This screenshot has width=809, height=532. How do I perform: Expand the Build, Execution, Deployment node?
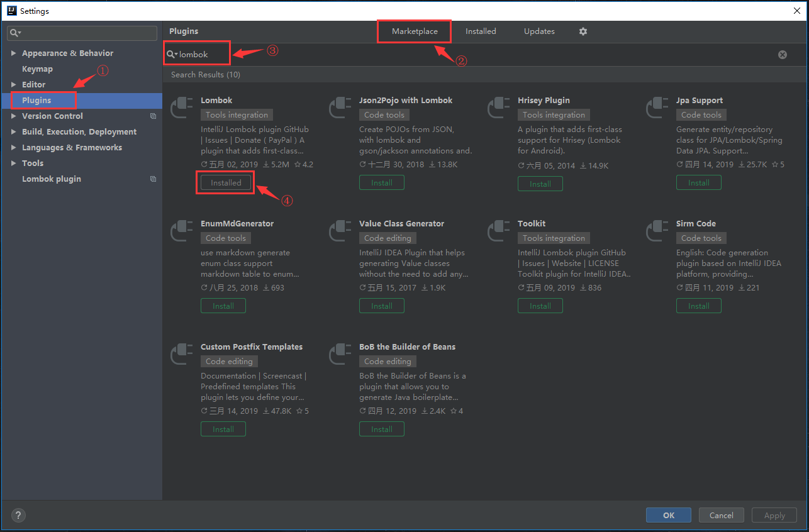tap(14, 132)
